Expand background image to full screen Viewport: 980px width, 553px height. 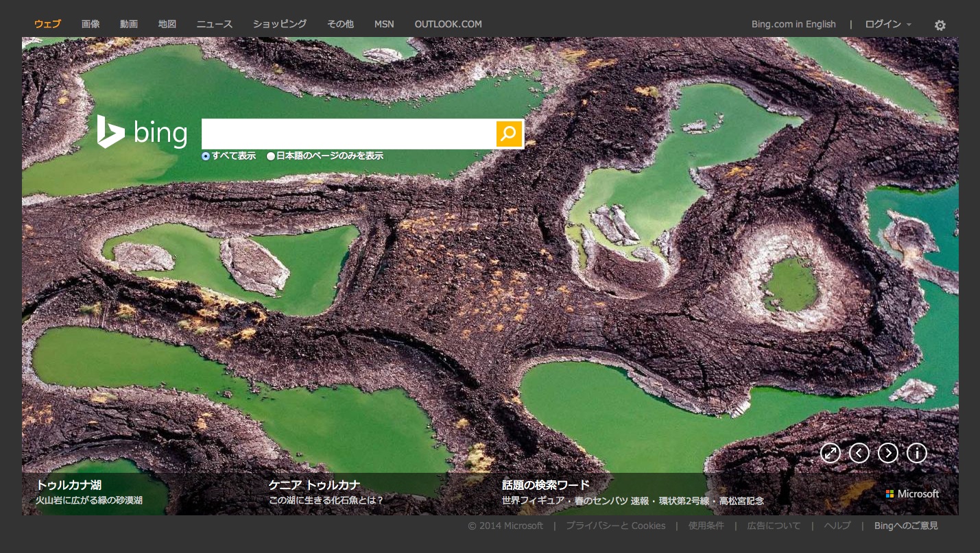(830, 453)
